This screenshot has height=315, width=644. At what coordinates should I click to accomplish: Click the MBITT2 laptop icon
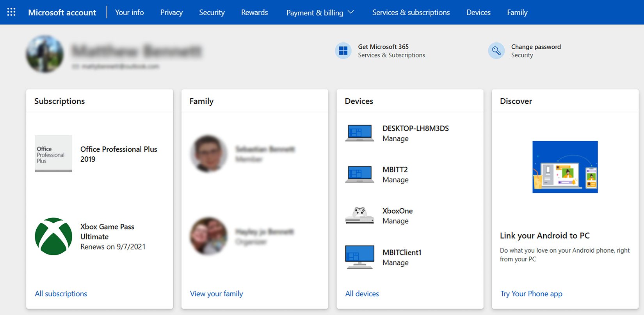[x=360, y=174]
